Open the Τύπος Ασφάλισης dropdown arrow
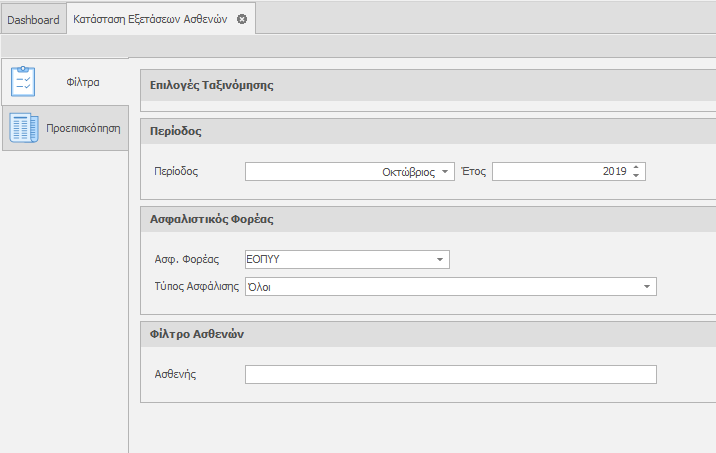Screen dimensions: 716x453 click(x=646, y=287)
